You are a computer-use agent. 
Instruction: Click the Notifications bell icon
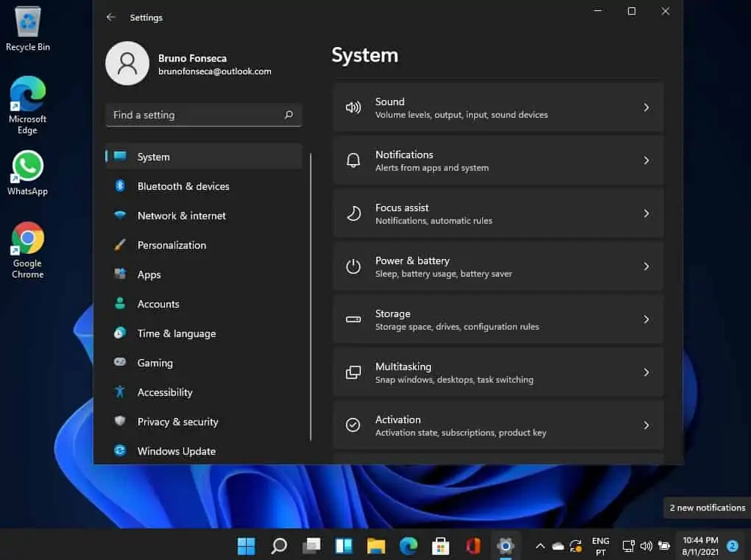353,160
